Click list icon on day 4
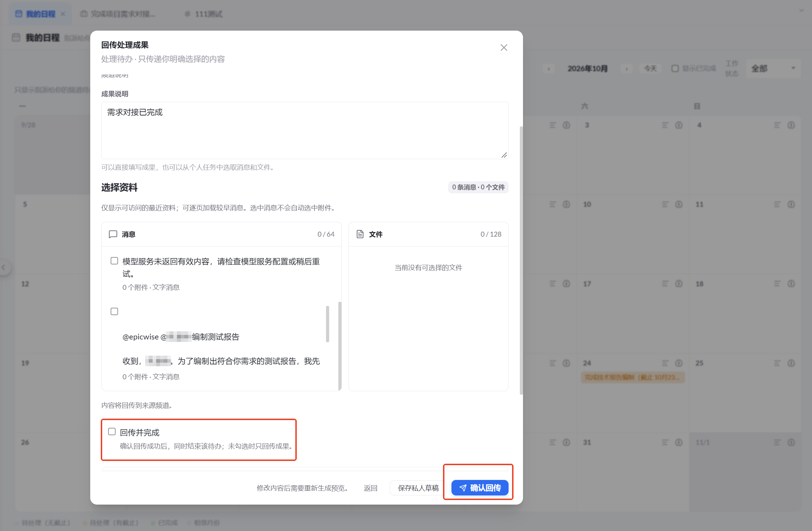 [777, 125]
